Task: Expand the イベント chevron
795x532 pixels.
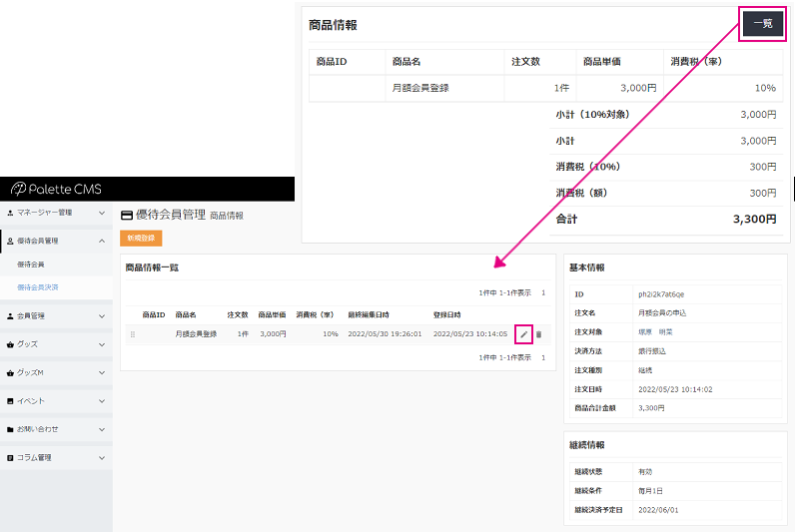Action: [x=102, y=401]
